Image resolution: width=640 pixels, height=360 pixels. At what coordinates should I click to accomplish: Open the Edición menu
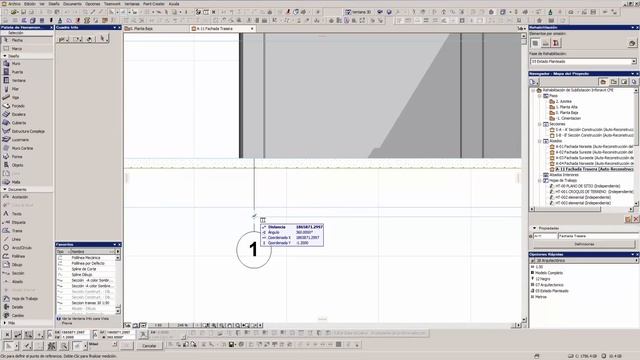[30, 4]
